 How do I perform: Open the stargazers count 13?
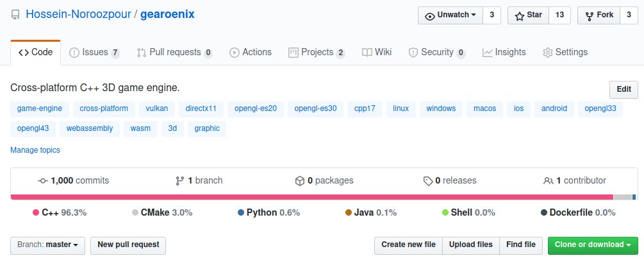click(x=559, y=15)
